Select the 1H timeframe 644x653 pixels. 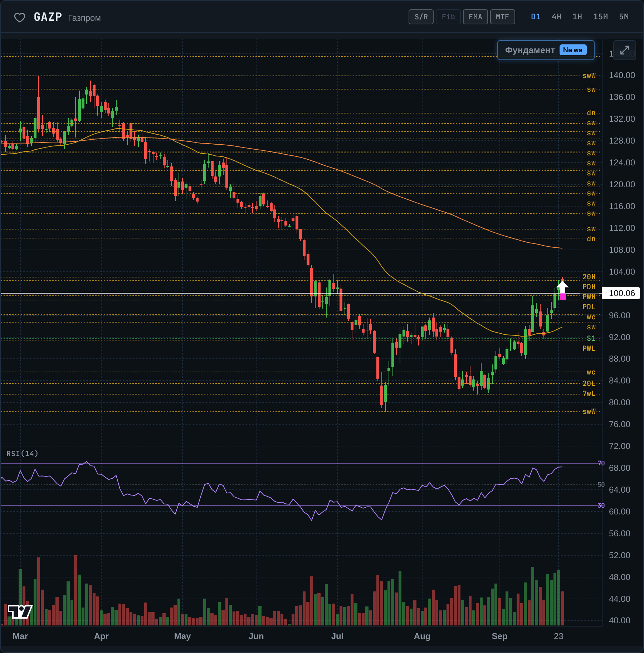pyautogui.click(x=577, y=17)
